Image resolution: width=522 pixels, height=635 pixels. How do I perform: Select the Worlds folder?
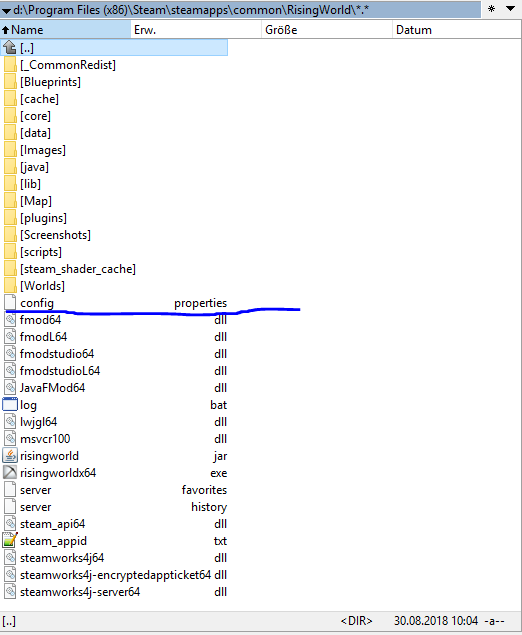point(43,286)
